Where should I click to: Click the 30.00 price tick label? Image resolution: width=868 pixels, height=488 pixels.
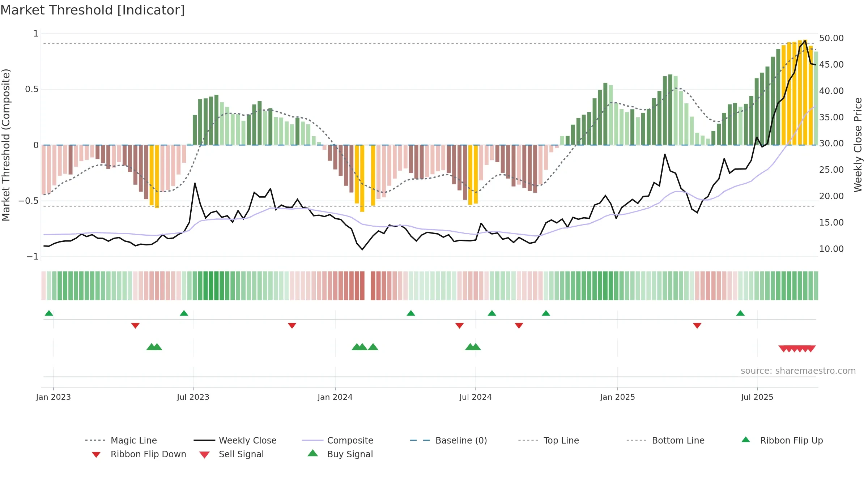[x=831, y=144]
